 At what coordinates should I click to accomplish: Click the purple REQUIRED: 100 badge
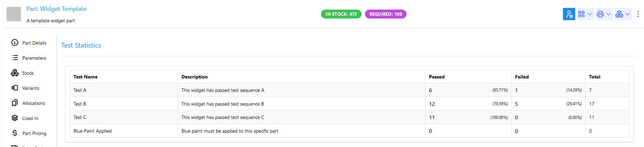tap(386, 14)
